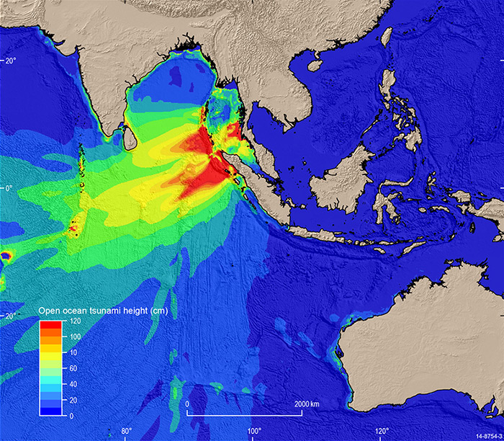Image resolution: width=504 pixels, height=441 pixels.
Task: Click the red swatch at legend top
Action: [x=50, y=325]
